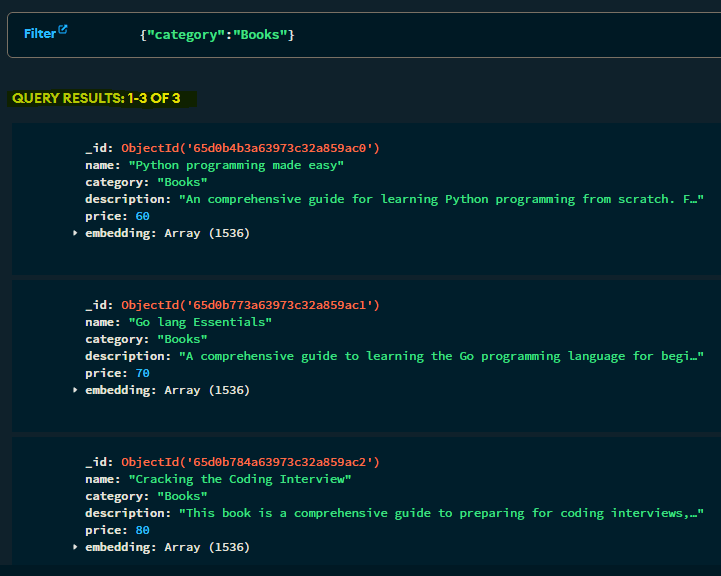
Task: Click the description starting "An comprehensive guide"
Action: 440,199
